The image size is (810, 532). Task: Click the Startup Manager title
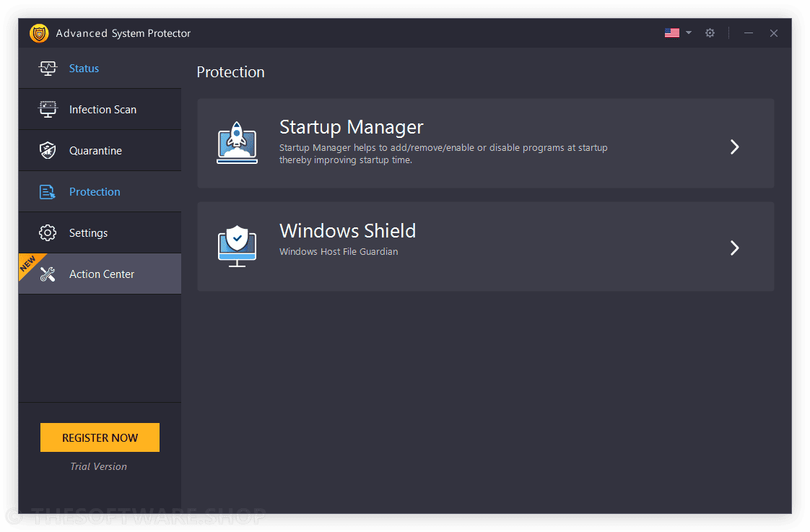(352, 127)
